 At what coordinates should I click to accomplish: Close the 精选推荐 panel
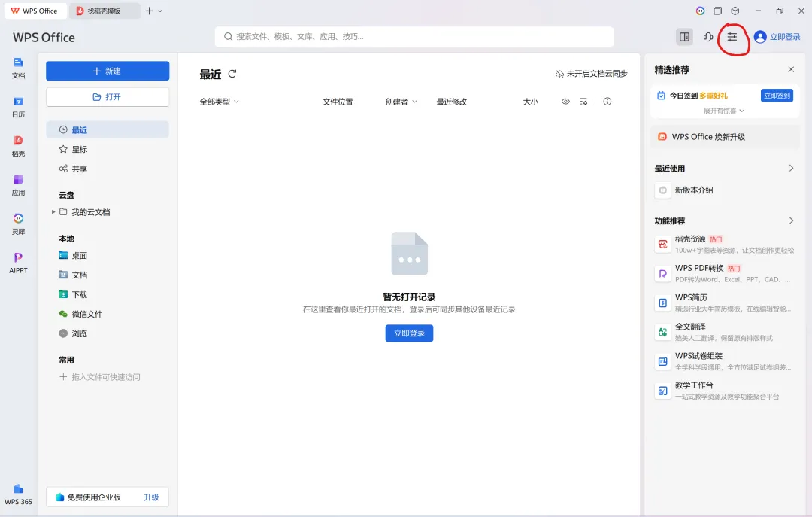[x=791, y=69]
